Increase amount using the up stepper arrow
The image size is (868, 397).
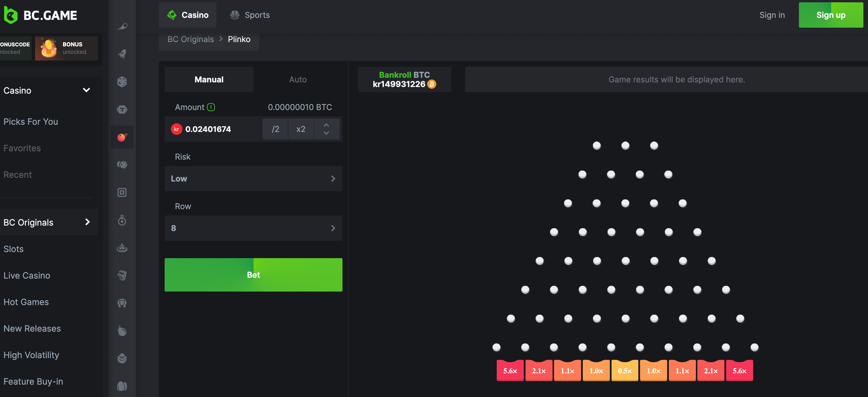[x=326, y=125]
